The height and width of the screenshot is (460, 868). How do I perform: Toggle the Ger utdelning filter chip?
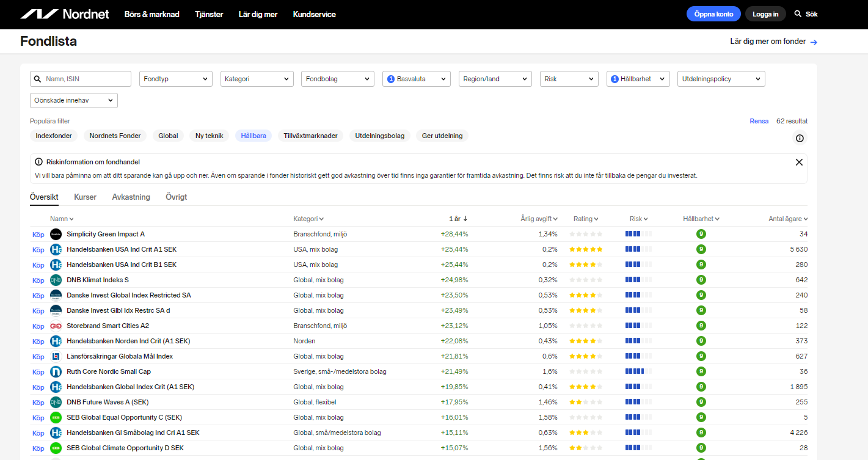442,136
